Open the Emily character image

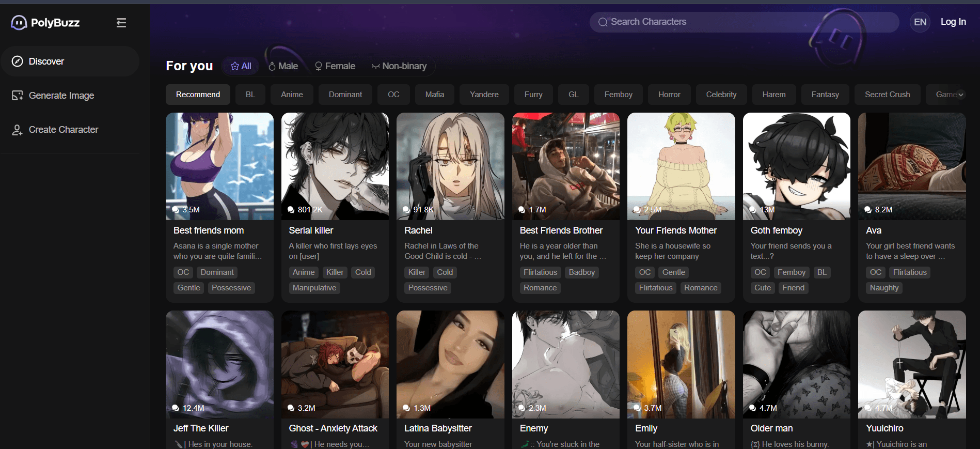681,364
